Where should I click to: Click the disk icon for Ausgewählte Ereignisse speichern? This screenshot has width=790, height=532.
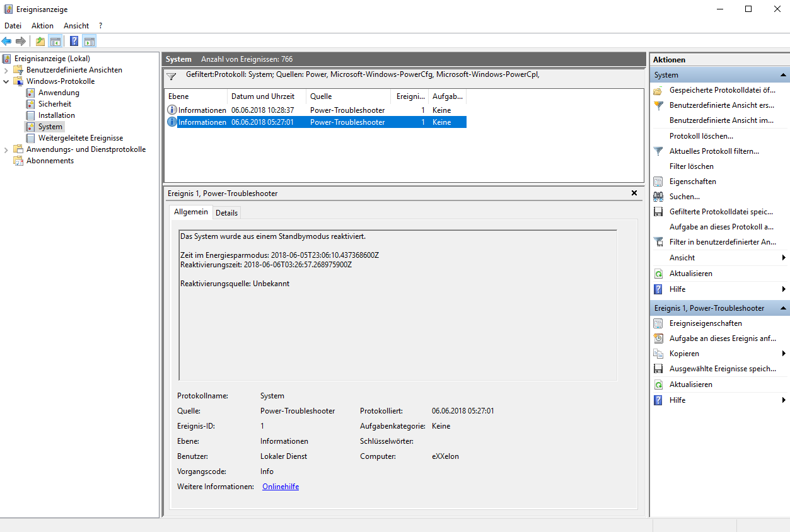658,369
